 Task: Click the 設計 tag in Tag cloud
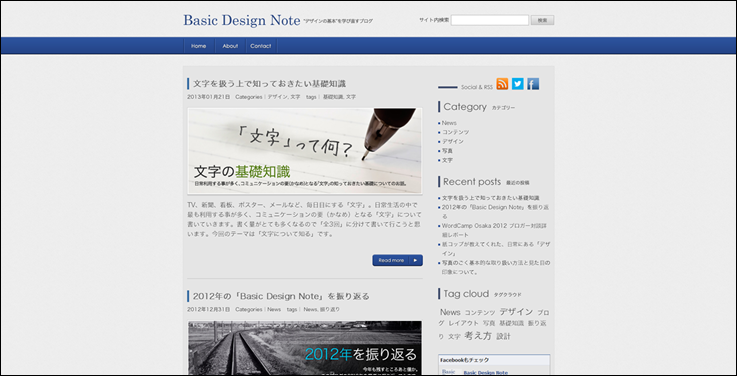coord(503,336)
